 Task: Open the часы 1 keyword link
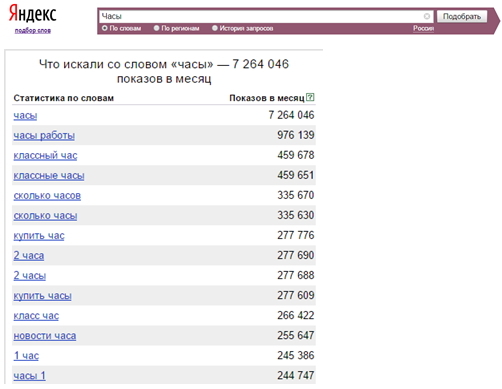coord(29,375)
